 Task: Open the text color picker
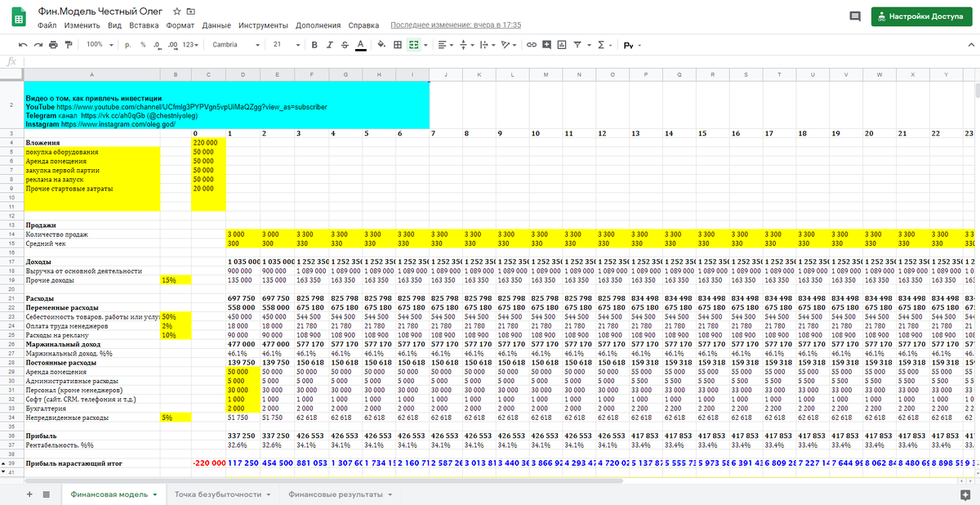pyautogui.click(x=360, y=45)
